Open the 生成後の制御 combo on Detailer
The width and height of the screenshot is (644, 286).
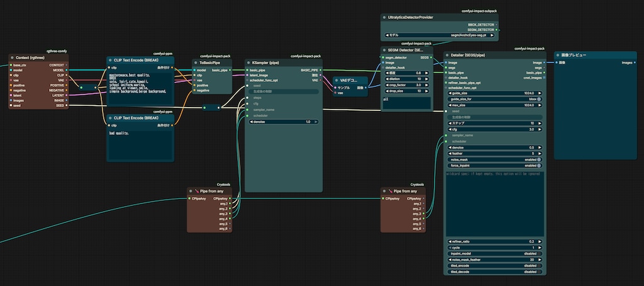(494, 117)
